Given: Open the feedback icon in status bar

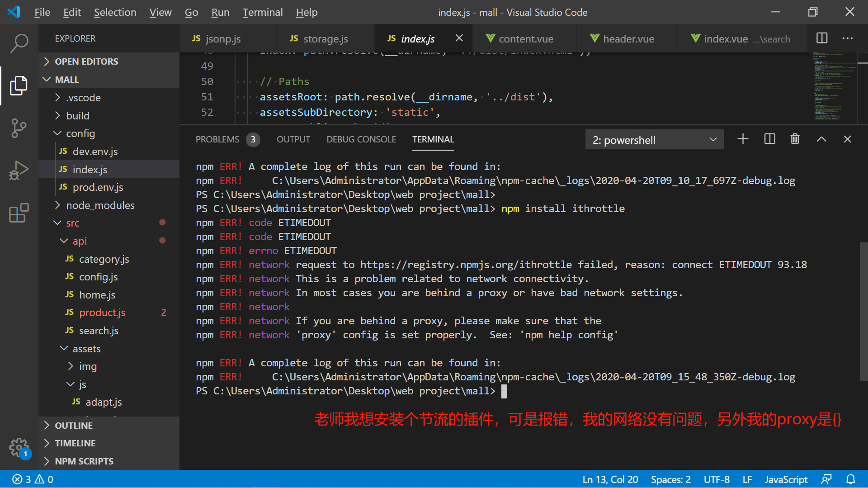Looking at the screenshot, I should [826, 479].
